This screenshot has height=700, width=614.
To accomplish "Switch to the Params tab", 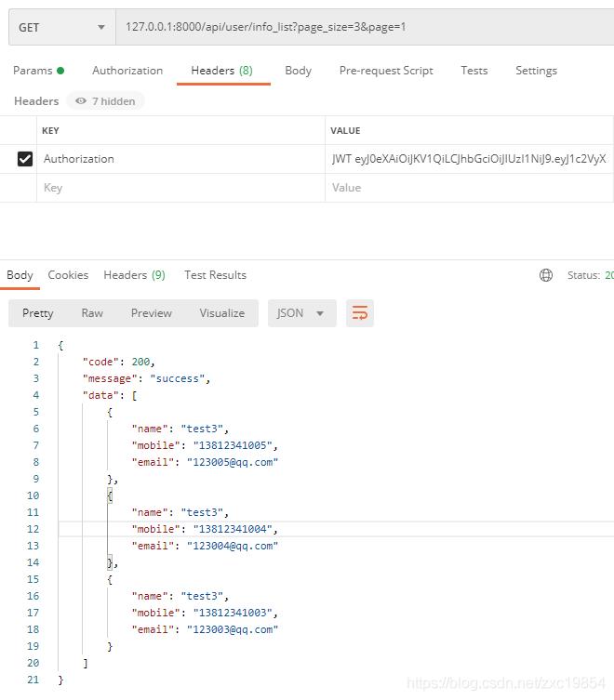I will (38, 71).
